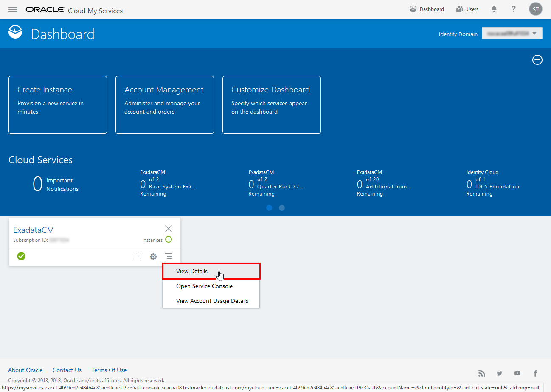Viewport: 551px width, 392px height.
Task: Open the hamburger navigation menu
Action: tap(13, 10)
